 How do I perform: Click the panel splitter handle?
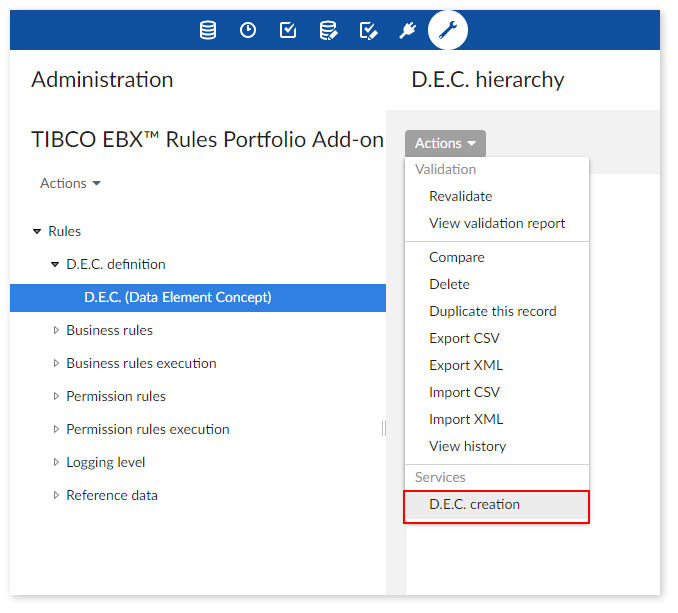pos(384,428)
